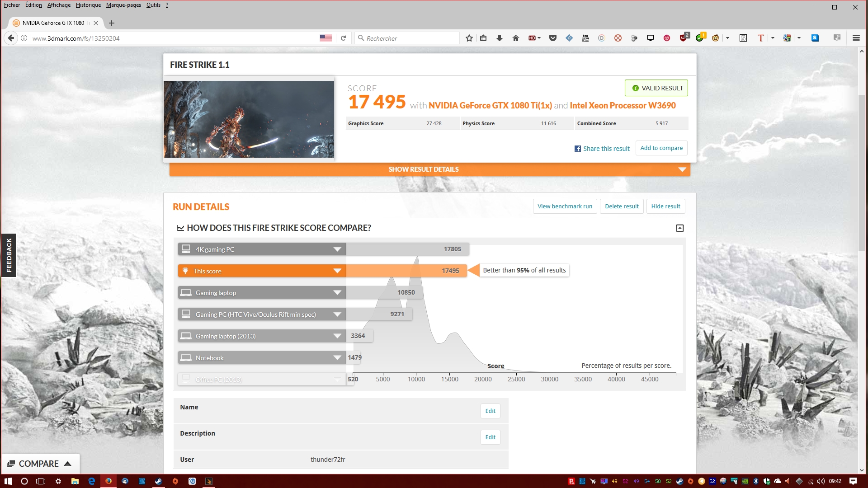The width and height of the screenshot is (868, 488).
Task: Click Hide result button
Action: pyautogui.click(x=665, y=206)
